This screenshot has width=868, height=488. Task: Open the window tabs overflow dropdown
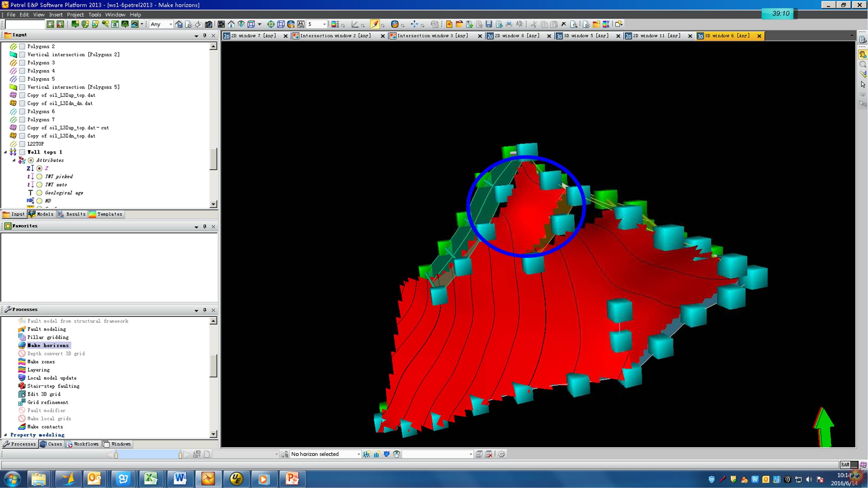pyautogui.click(x=852, y=36)
